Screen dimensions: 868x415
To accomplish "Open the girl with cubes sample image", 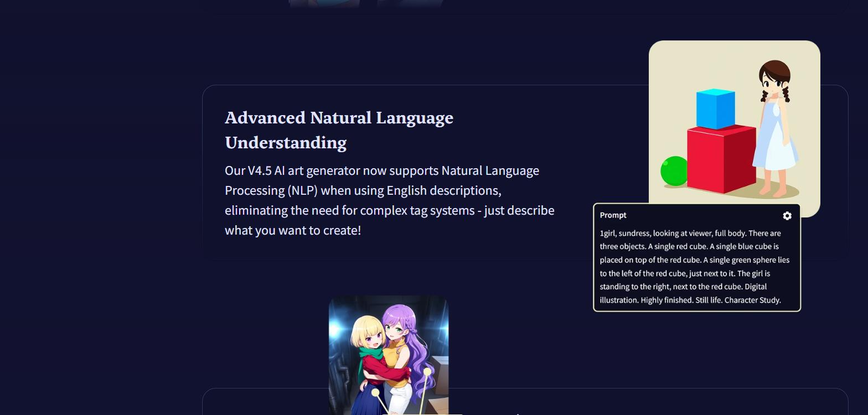I will tap(734, 128).
